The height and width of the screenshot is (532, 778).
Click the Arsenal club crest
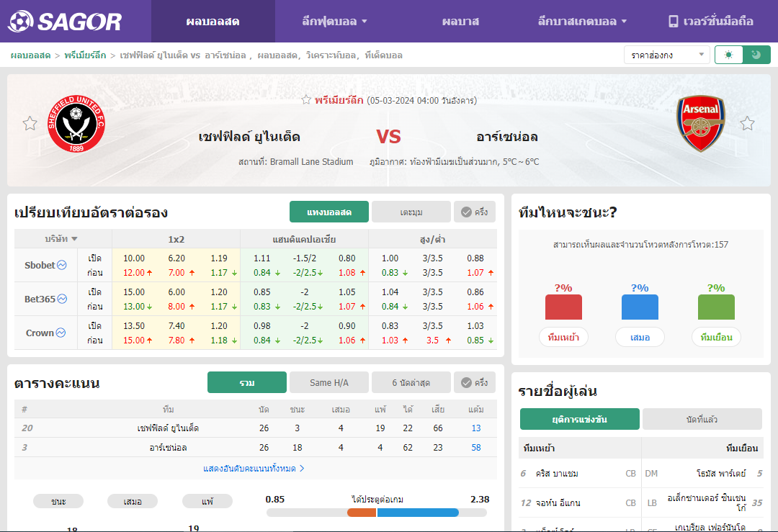pyautogui.click(x=701, y=123)
